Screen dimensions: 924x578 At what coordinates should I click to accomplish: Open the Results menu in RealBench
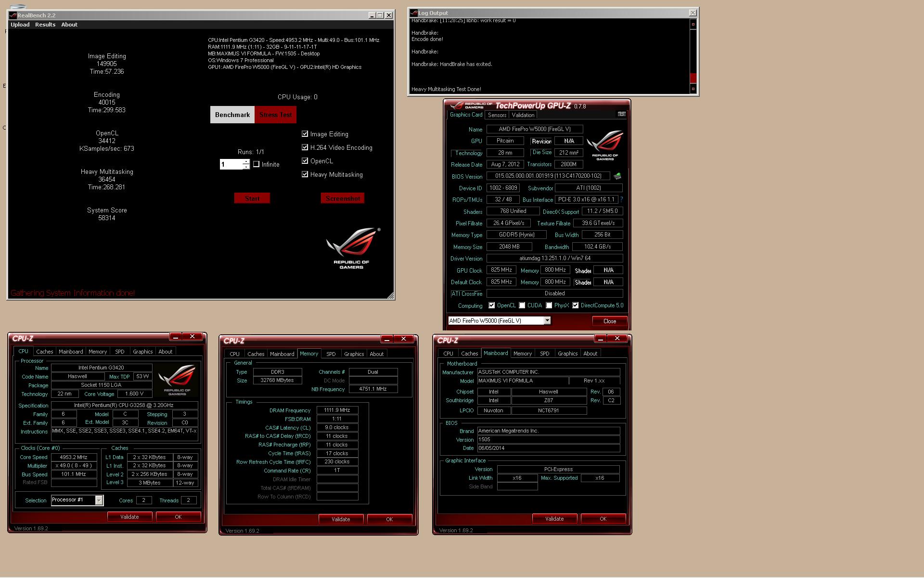[45, 25]
